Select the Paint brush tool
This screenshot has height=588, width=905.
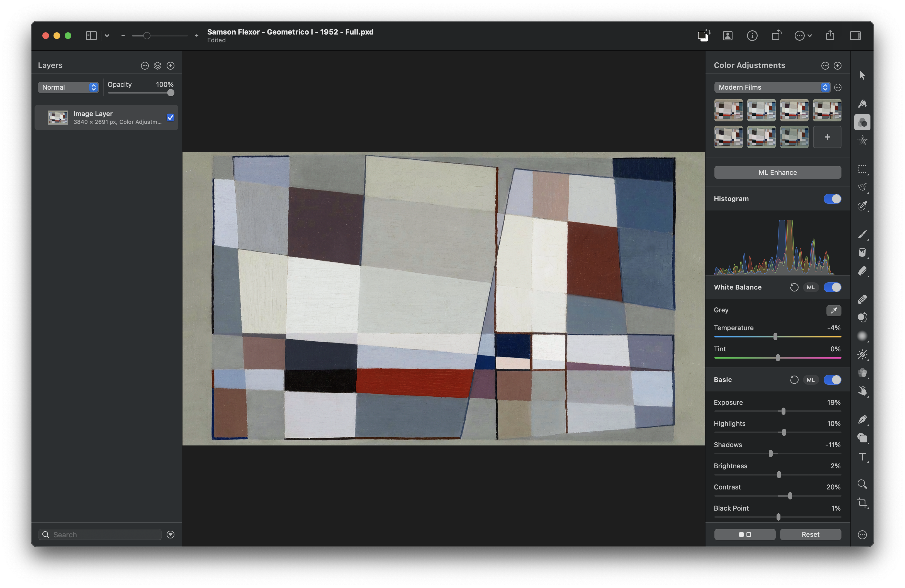[862, 234]
